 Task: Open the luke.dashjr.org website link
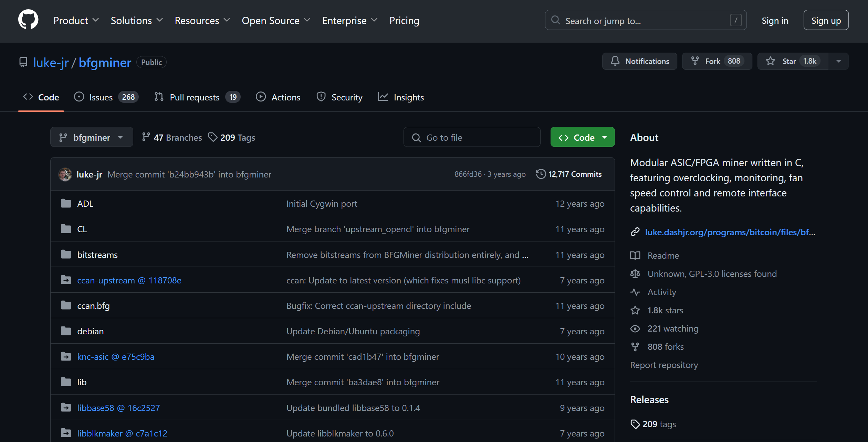coord(730,232)
